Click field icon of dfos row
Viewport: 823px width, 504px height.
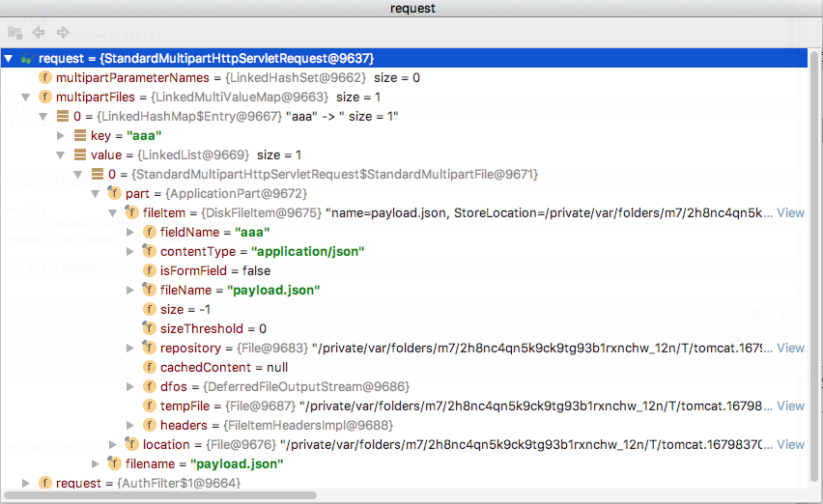tap(150, 386)
